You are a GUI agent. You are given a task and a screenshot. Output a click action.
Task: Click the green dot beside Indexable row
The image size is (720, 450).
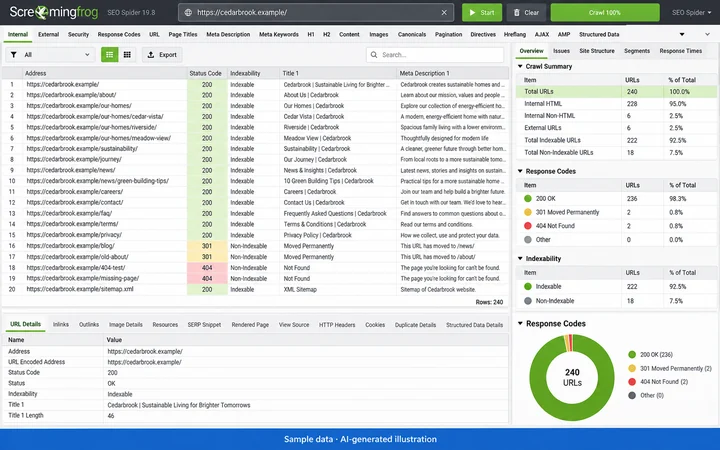(x=528, y=287)
